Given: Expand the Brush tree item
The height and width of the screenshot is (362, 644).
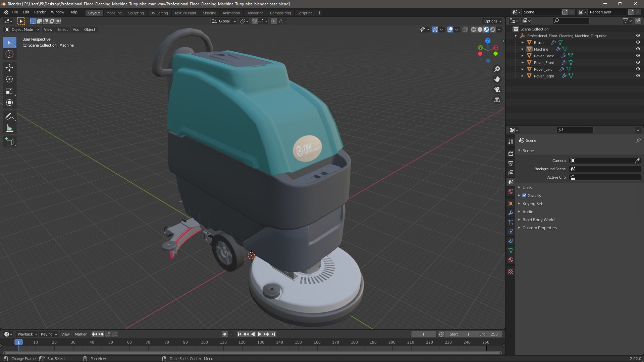Looking at the screenshot, I should click(523, 42).
